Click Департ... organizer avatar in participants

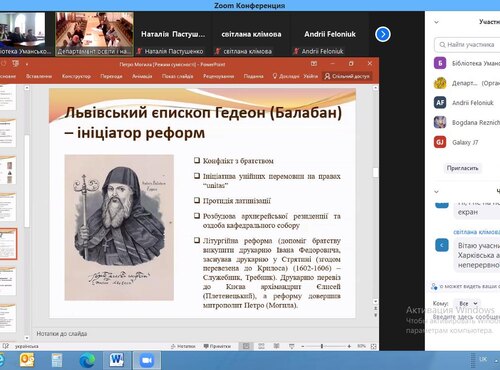click(x=440, y=83)
